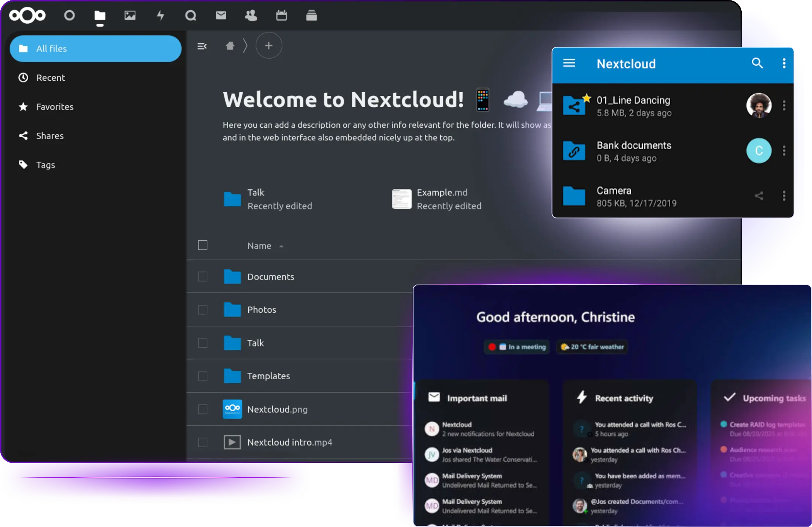
Task: Tick the Templates row checkbox
Action: click(203, 376)
